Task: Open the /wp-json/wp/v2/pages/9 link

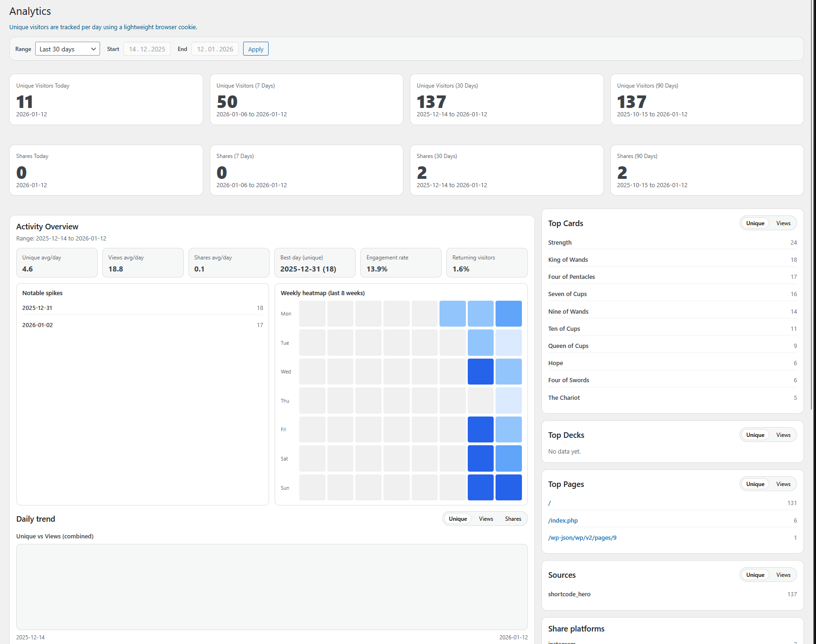Action: pos(582,537)
